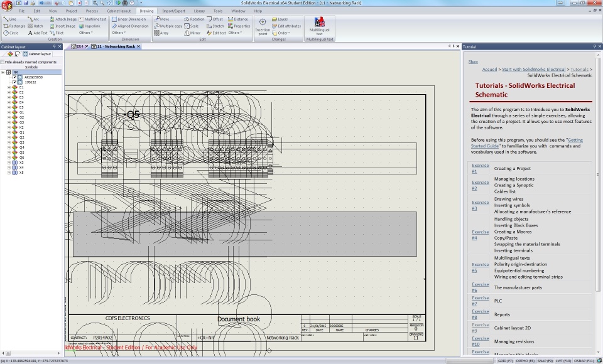Open the Project menu
The image size is (603, 364).
[71, 11]
